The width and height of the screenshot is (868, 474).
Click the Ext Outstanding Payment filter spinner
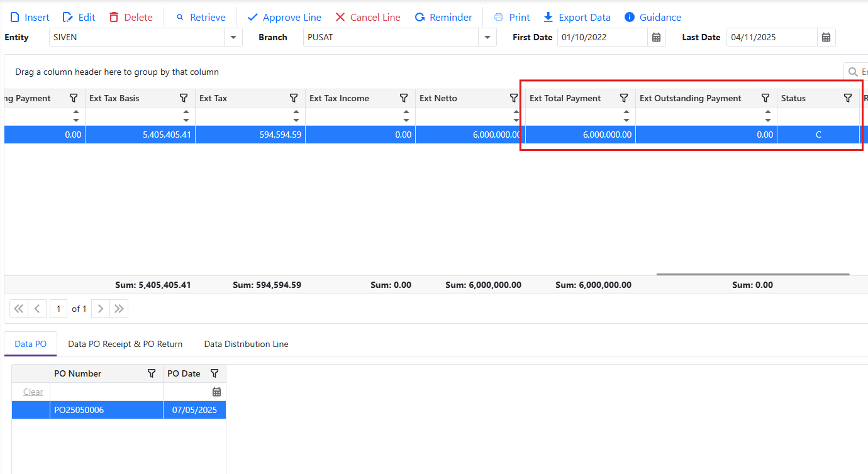tap(768, 116)
